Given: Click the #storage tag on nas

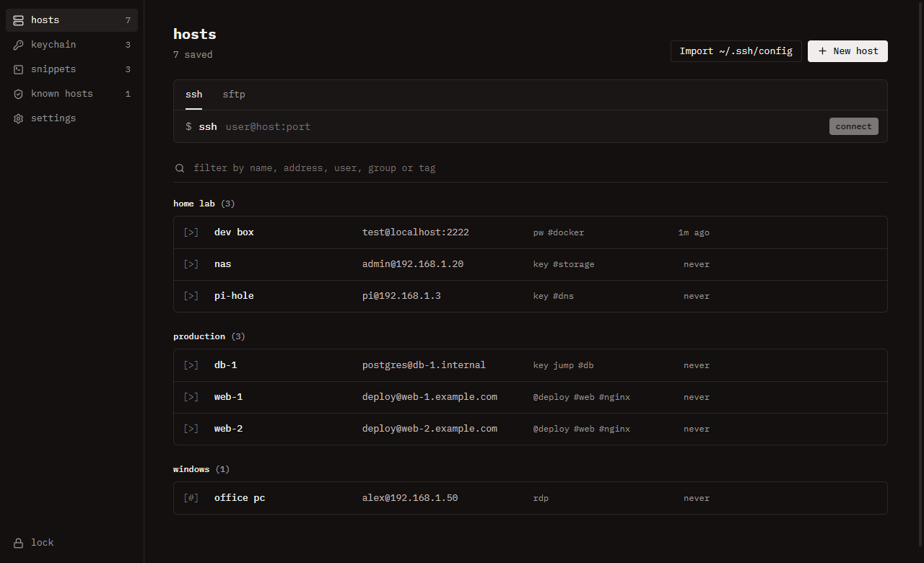Looking at the screenshot, I should click(574, 264).
